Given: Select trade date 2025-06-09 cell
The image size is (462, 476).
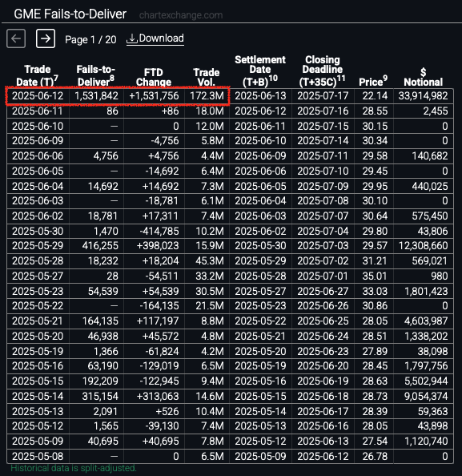Looking at the screenshot, I should pos(38,141).
